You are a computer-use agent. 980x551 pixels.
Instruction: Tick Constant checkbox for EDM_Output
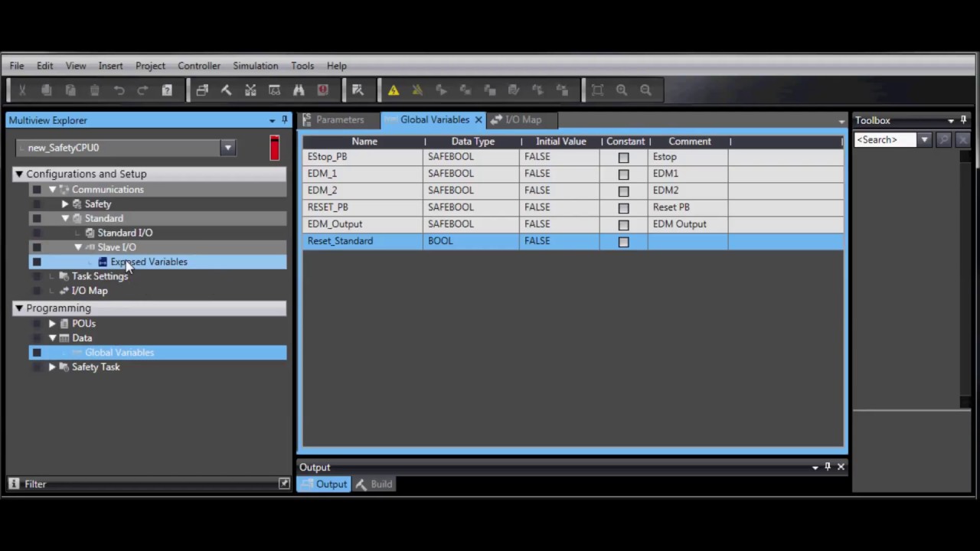click(623, 225)
